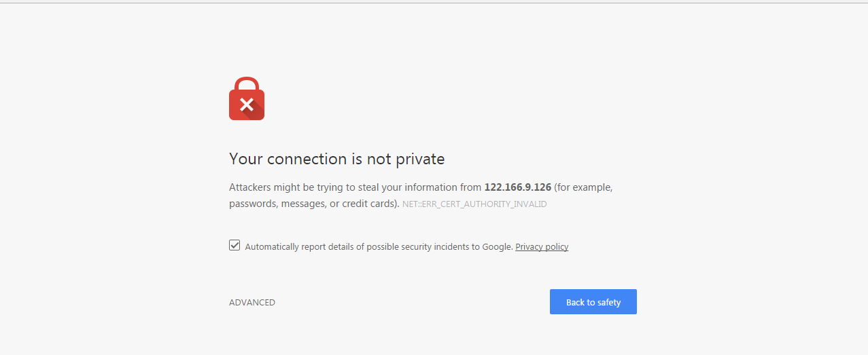This screenshot has width=868, height=355.
Task: Click the white X inside the padlock
Action: click(x=247, y=105)
